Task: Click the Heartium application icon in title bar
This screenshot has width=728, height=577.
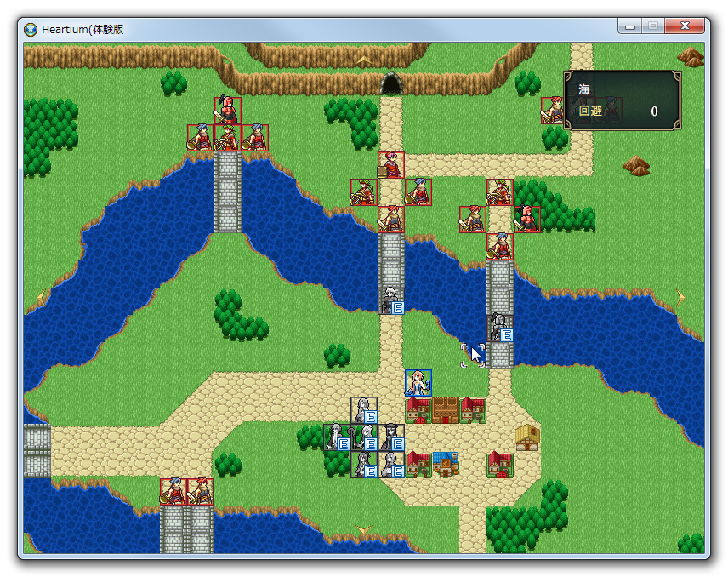Action: [x=31, y=30]
